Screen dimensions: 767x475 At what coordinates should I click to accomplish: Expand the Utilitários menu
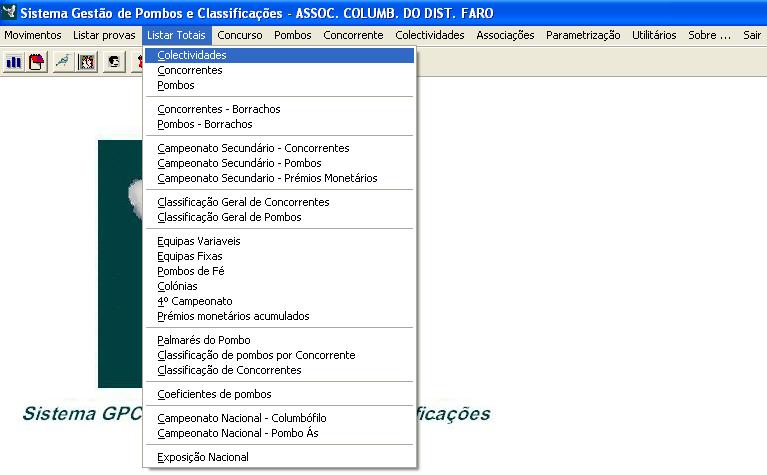pos(654,35)
